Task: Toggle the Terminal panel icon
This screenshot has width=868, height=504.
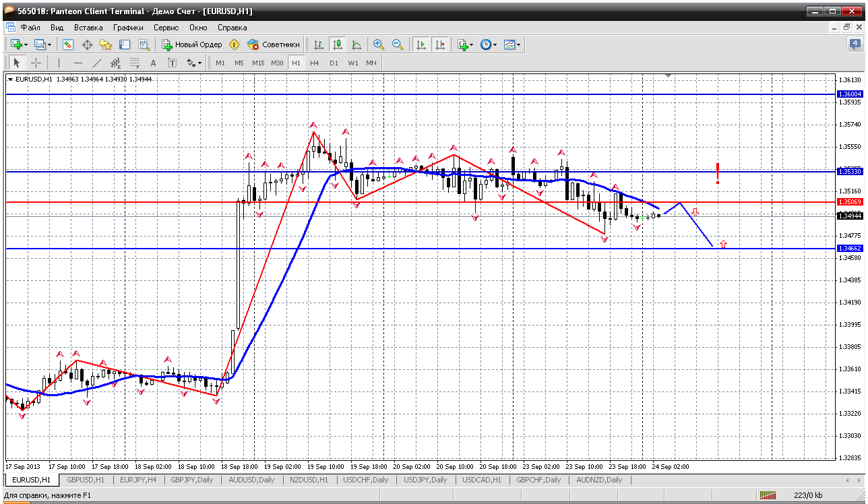Action: 125,44
